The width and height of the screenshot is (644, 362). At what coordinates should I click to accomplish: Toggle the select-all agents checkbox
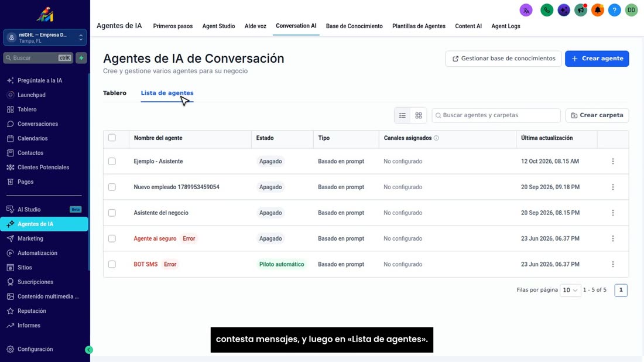[x=112, y=138]
